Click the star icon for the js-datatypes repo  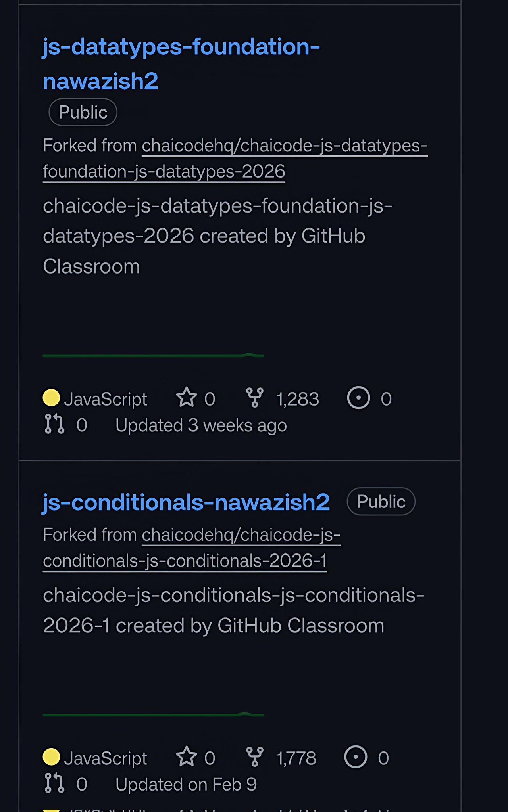[x=186, y=398]
